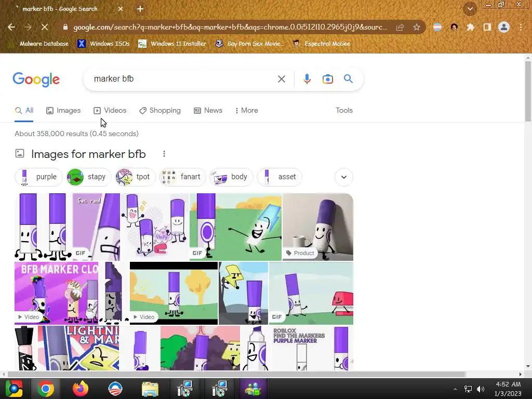Screen dimensions: 532x399
Task: Open the tab search dropdown arrow
Action: [x=470, y=9]
